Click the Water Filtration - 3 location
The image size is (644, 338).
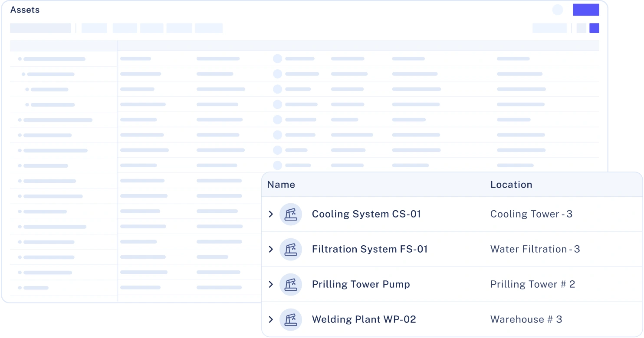[535, 249]
